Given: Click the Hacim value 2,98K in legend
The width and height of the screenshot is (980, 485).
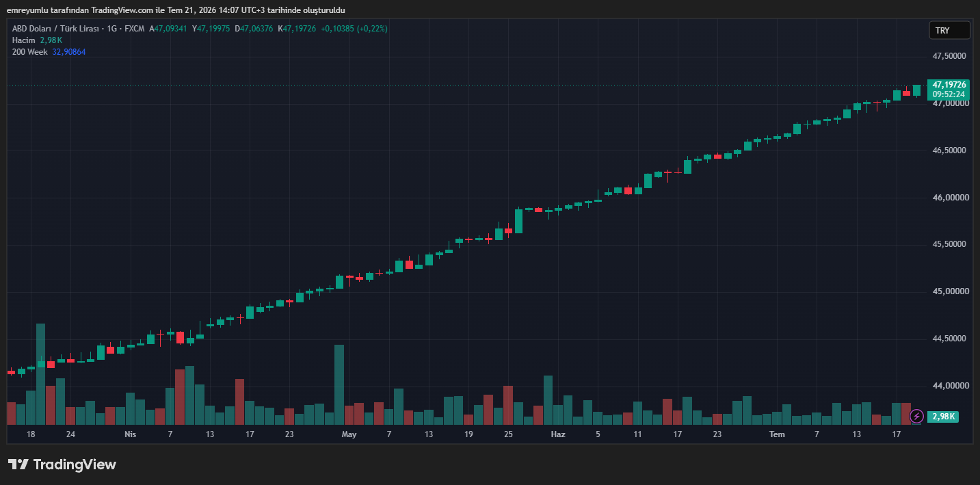Looking at the screenshot, I should click(x=51, y=40).
